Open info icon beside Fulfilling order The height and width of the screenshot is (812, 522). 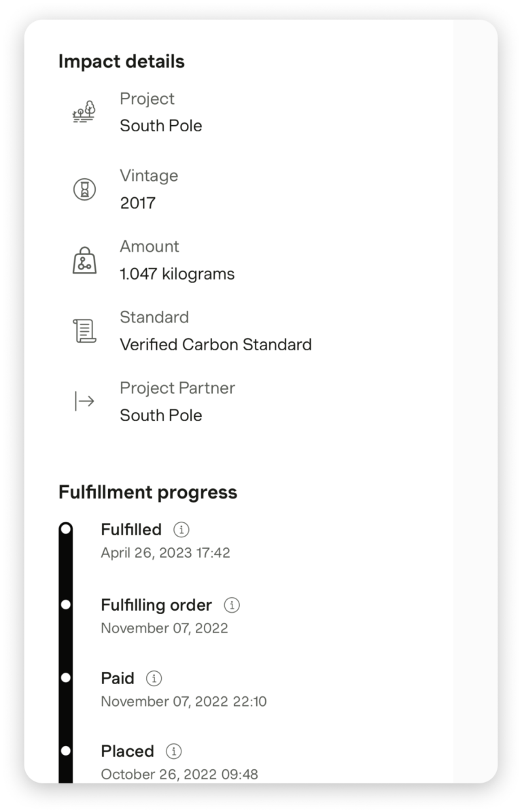232,605
